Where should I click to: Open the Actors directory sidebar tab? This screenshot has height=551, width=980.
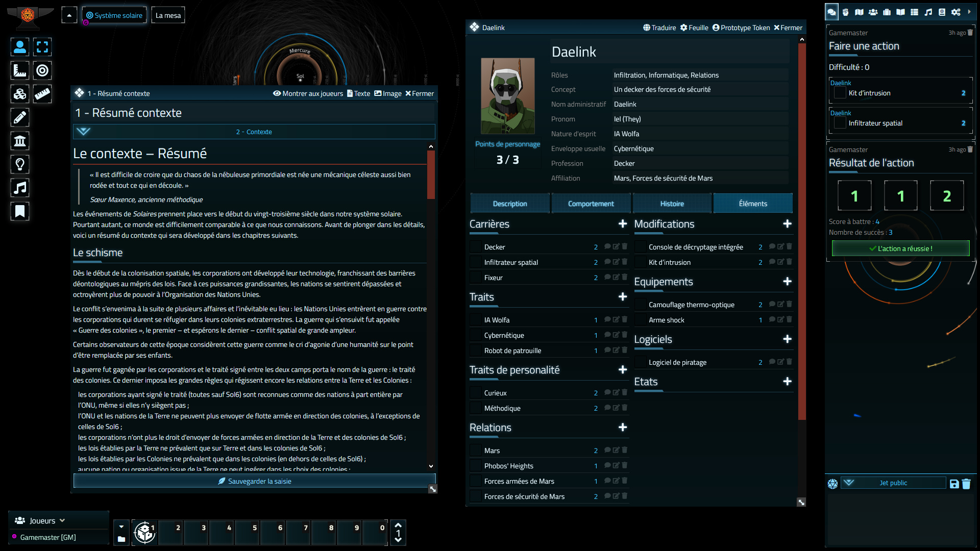point(873,12)
